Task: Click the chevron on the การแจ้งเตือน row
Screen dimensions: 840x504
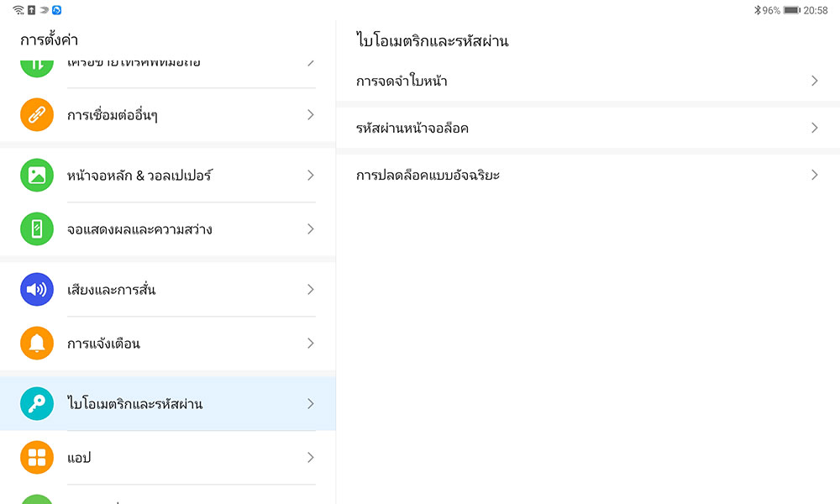Action: coord(310,343)
